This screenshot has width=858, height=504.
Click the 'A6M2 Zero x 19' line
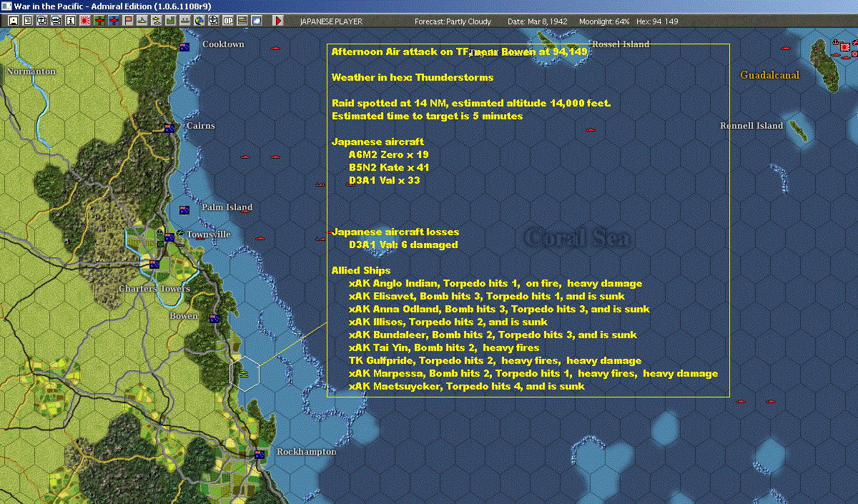389,154
